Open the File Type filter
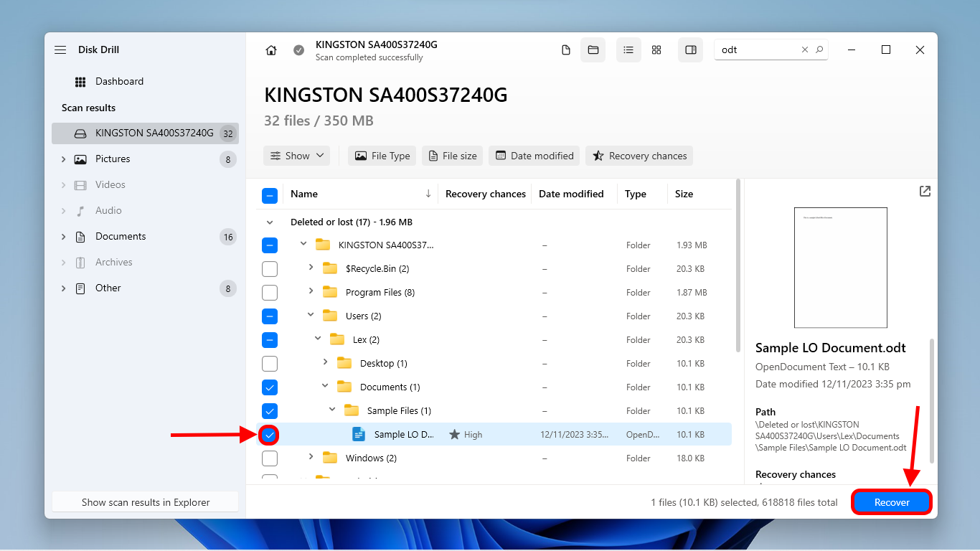 click(382, 156)
